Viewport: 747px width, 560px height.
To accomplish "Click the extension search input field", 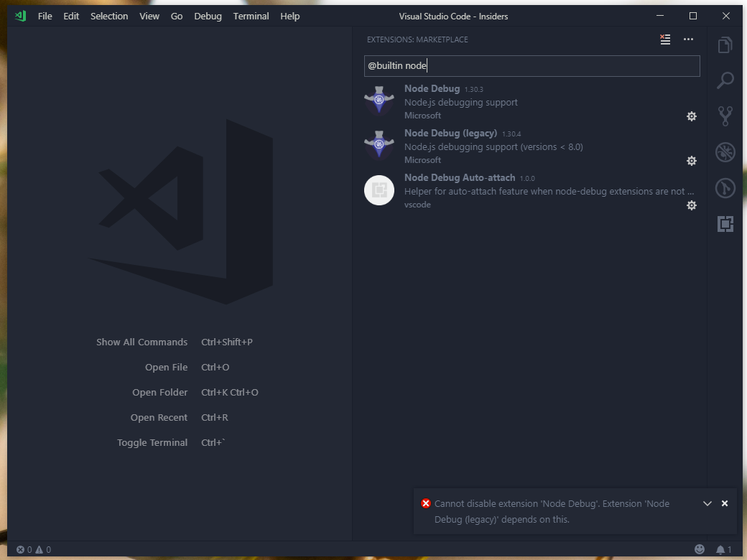I will click(532, 65).
